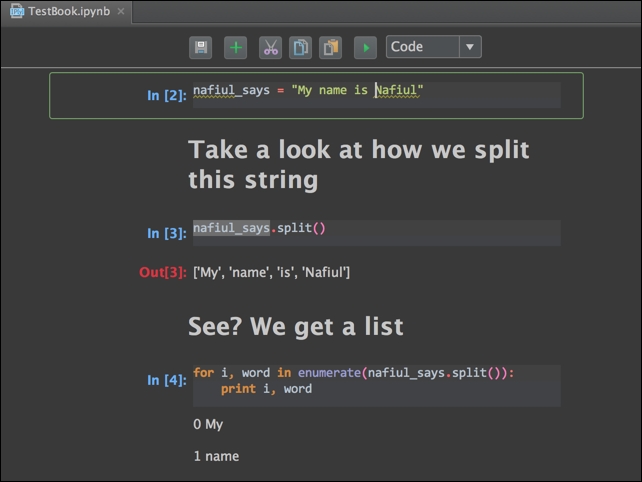Click the In [3]: prompt label
The image size is (642, 482).
[x=167, y=233]
